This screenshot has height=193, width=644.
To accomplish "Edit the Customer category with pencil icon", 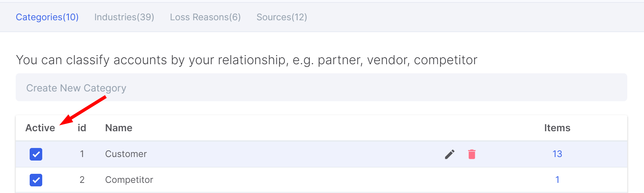I will (x=450, y=154).
